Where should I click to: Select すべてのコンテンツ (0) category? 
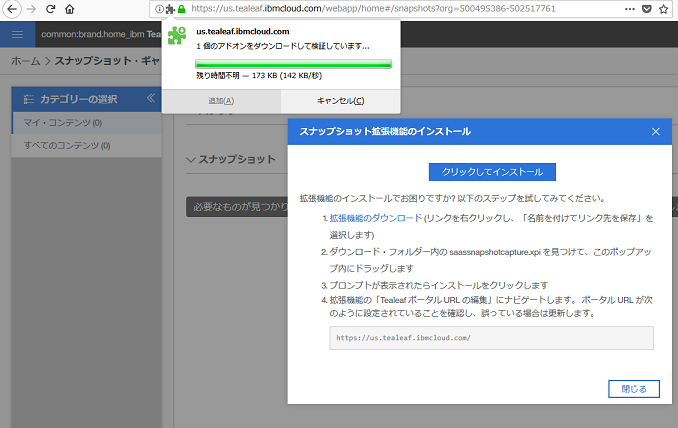tap(86, 145)
